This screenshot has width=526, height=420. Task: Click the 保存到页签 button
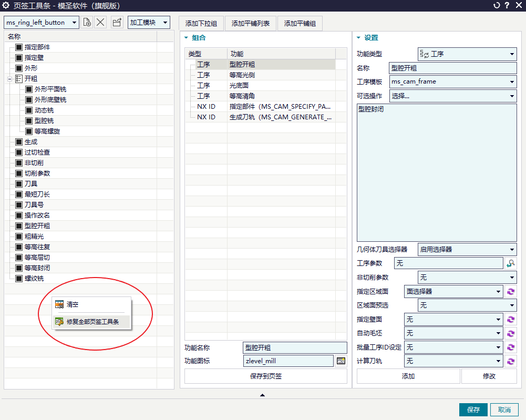click(266, 376)
